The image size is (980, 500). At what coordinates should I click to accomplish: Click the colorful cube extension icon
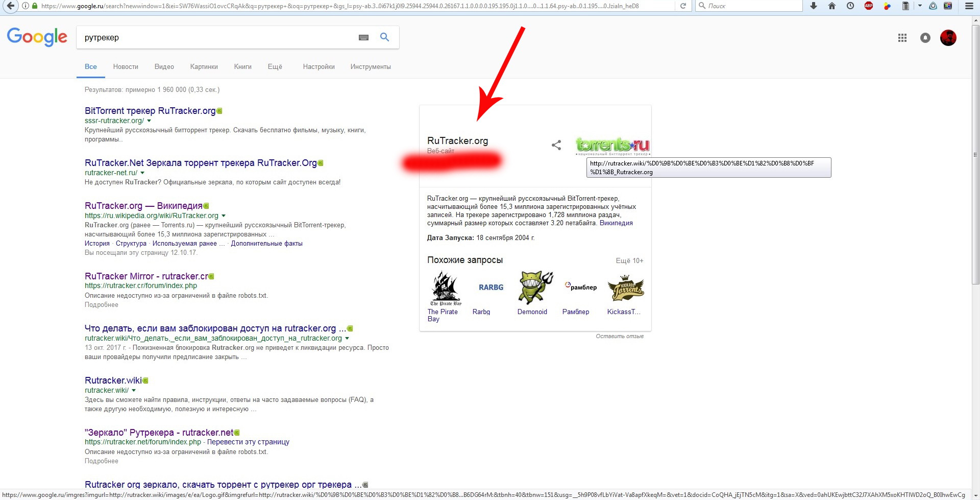point(948,6)
